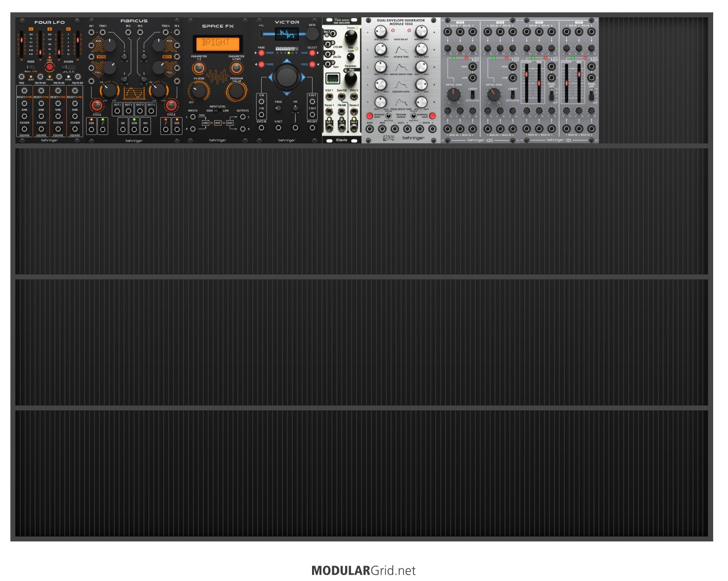Screen dimensions: 728x581
Task: Click the right SUSTAIN LEVEL knob on Module 1033
Action: click(421, 85)
